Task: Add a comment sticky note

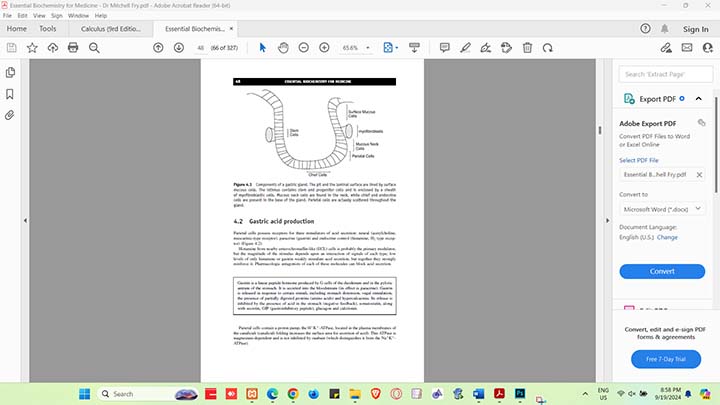Action: (x=443, y=48)
